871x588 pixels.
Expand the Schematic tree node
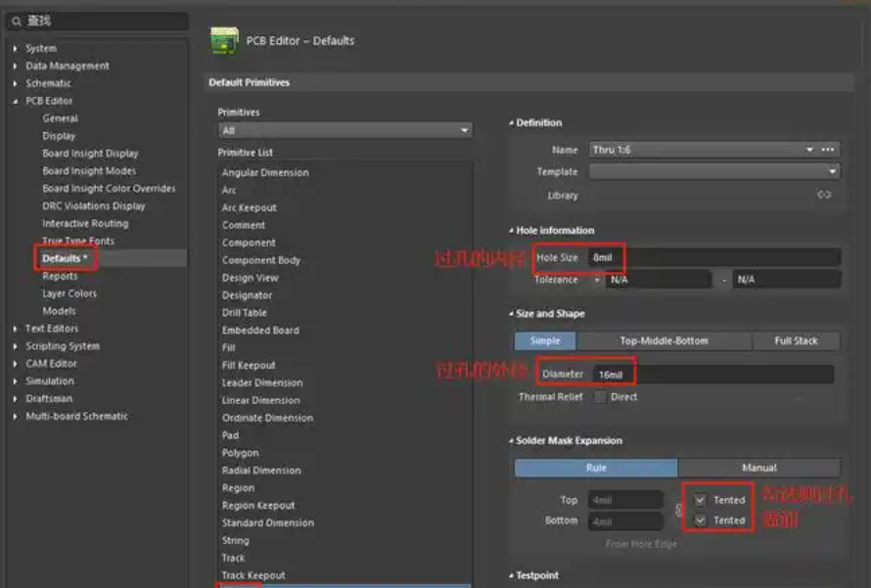pos(15,84)
